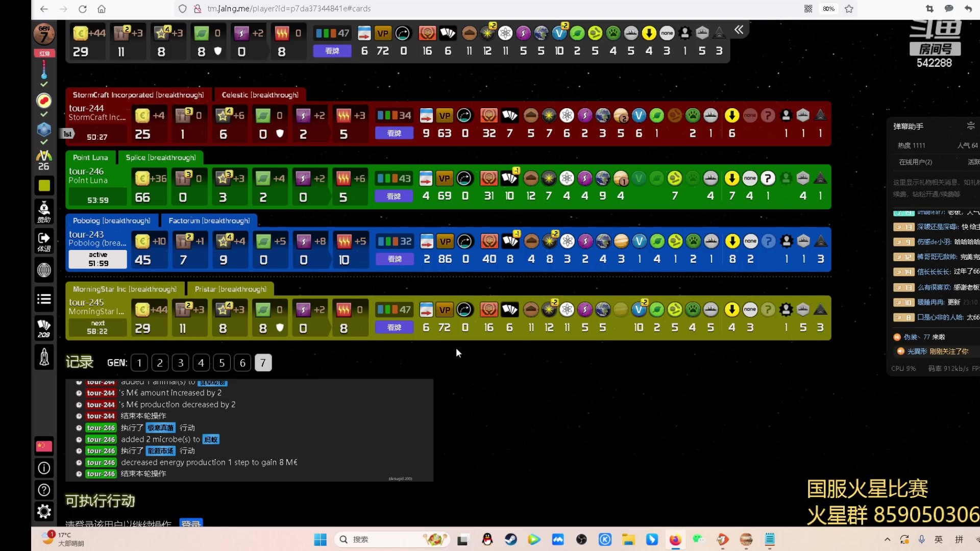Click Venus V tag in tour-245 row
The height and width of the screenshot is (551, 980).
(639, 310)
